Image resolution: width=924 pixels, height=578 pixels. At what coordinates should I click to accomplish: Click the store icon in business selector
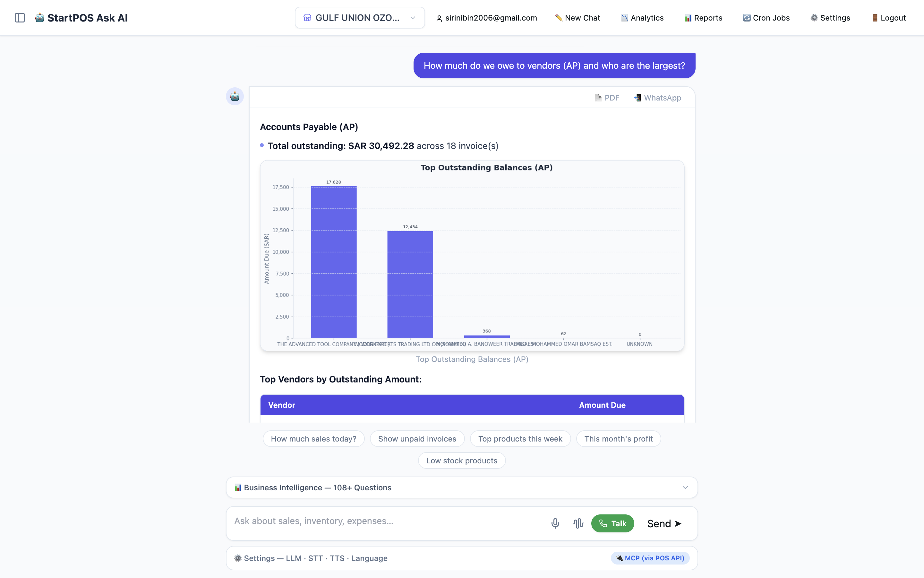point(307,18)
